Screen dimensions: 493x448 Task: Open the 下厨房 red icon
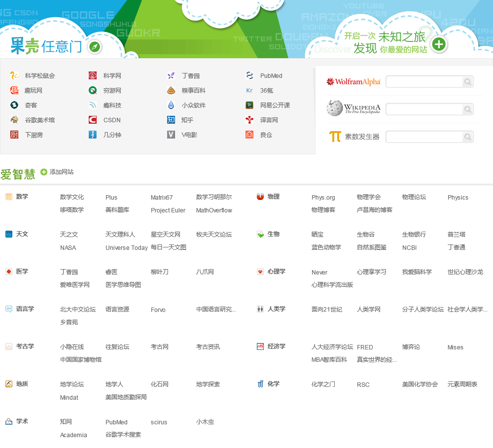coord(14,135)
